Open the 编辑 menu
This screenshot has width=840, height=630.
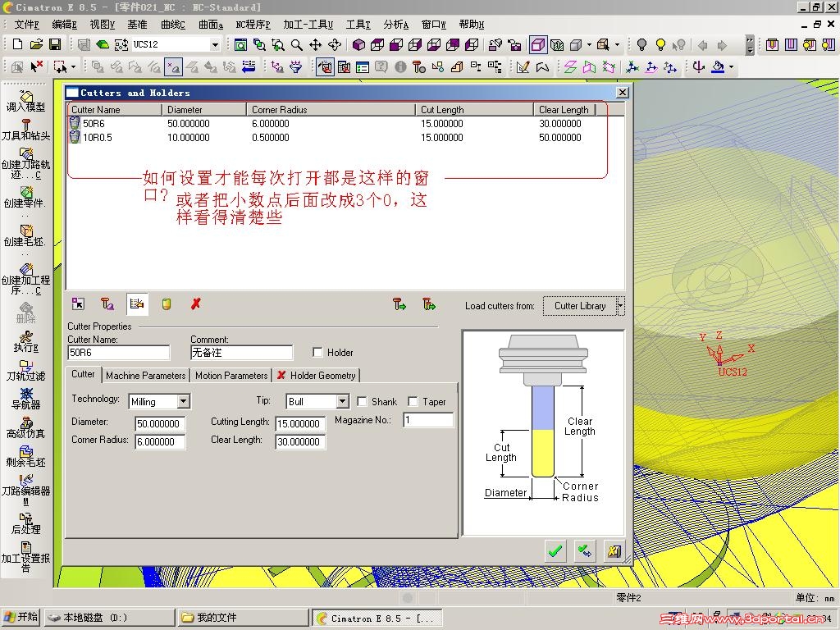tap(64, 25)
